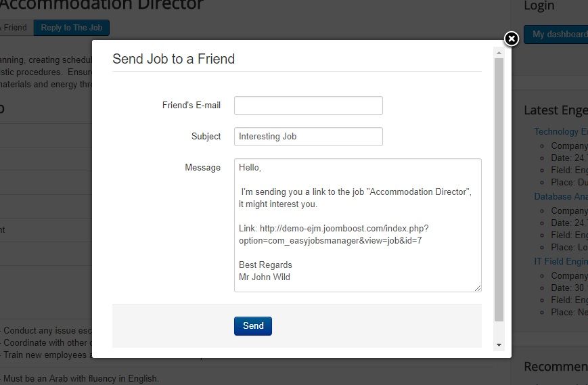
Task: Open the Technology job link in sidebar
Action: [x=561, y=131]
